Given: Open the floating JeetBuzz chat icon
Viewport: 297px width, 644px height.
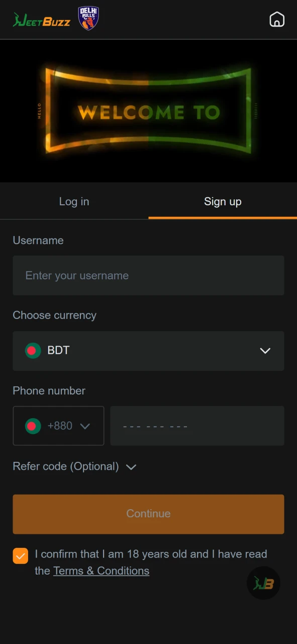Looking at the screenshot, I should pos(263,583).
